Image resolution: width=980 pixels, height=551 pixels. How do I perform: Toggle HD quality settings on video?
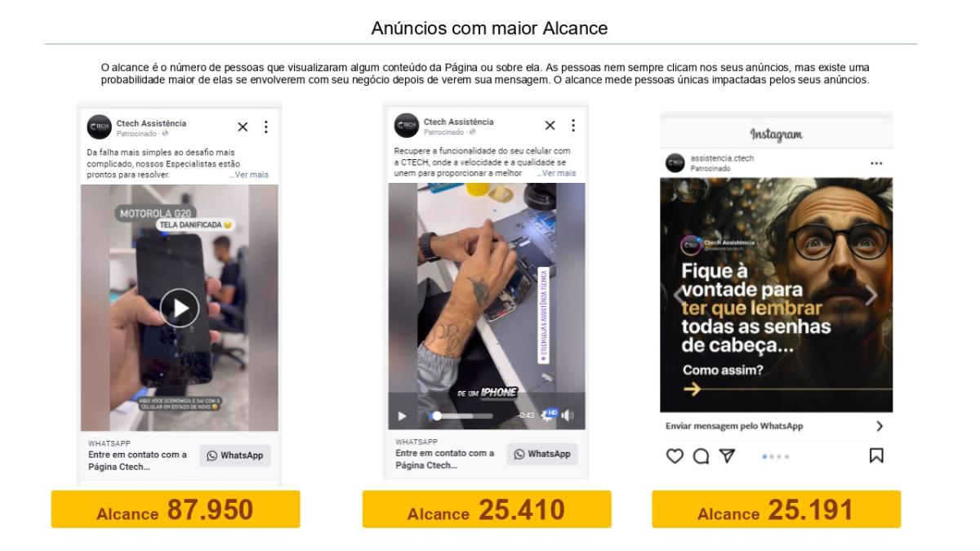pos(549,415)
